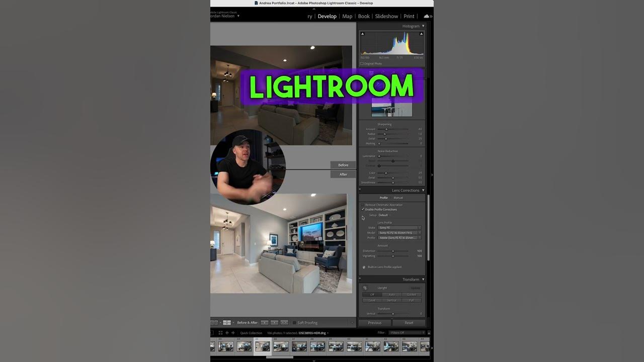Open the Slideshow module
Image resolution: width=644 pixels, height=362 pixels.
[x=386, y=16]
